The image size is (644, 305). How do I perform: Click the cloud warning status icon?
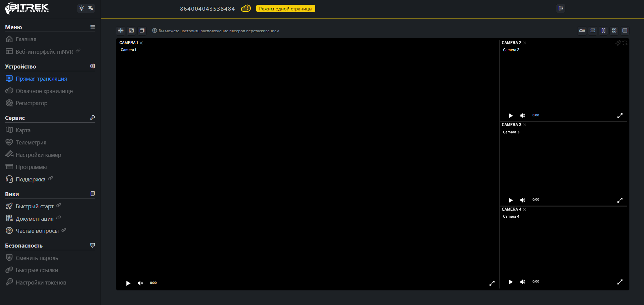tap(246, 8)
